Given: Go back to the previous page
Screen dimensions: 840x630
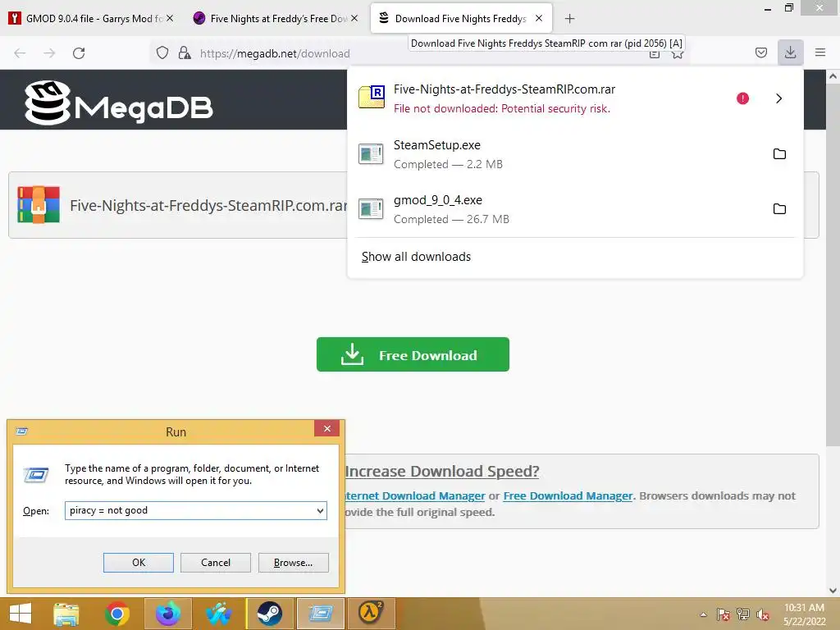Looking at the screenshot, I should click(20, 53).
